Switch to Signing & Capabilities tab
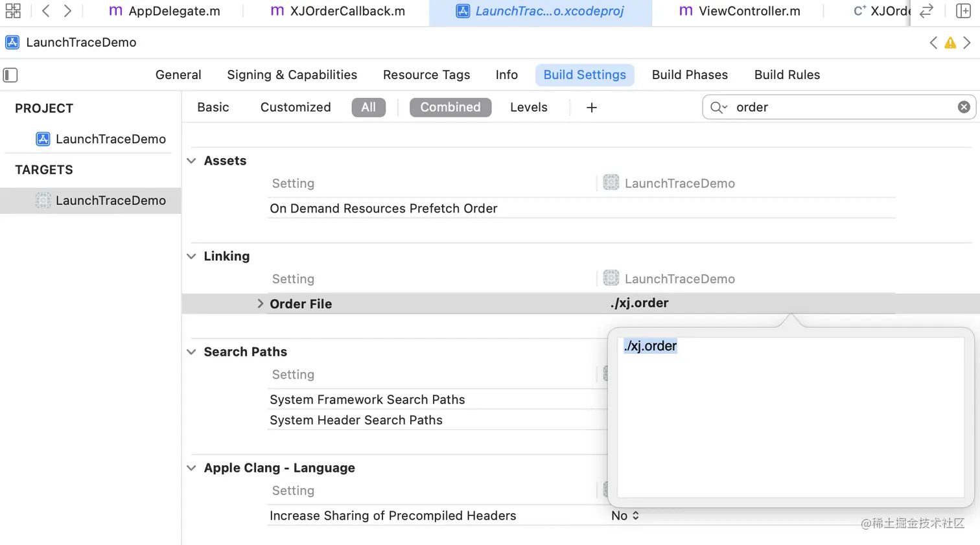Image resolution: width=980 pixels, height=545 pixels. pyautogui.click(x=292, y=75)
